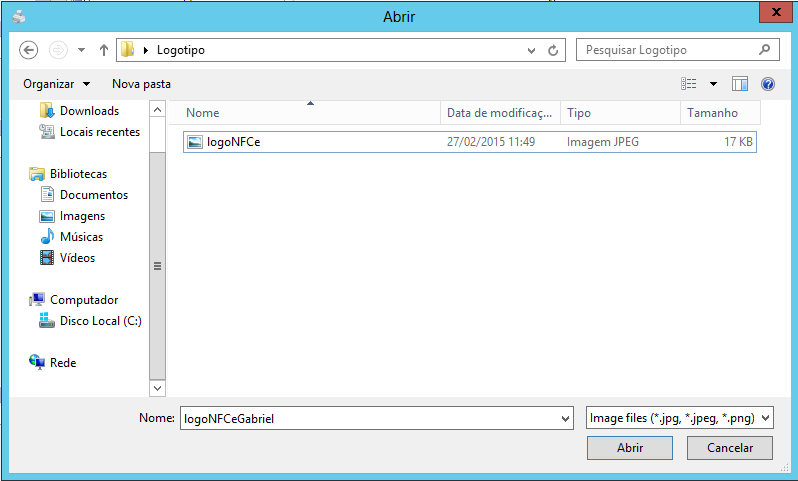
Task: Expand the address bar path arrow before Logotipo
Action: [x=146, y=50]
